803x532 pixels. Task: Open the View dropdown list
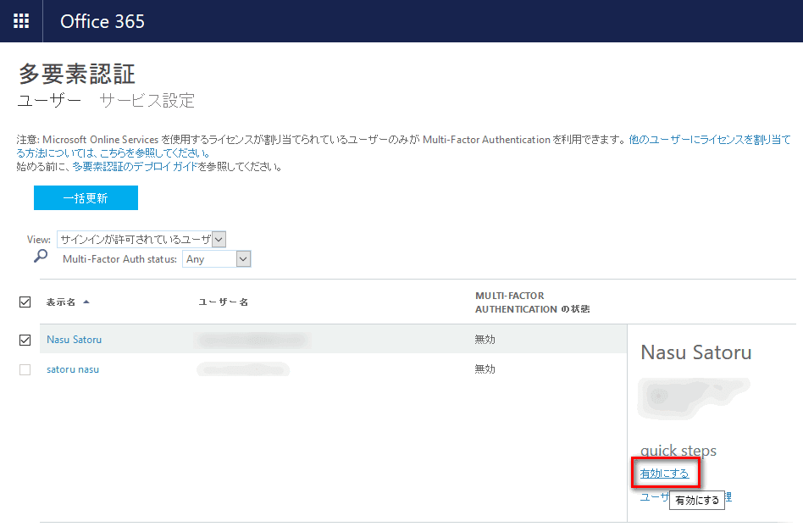tap(141, 239)
